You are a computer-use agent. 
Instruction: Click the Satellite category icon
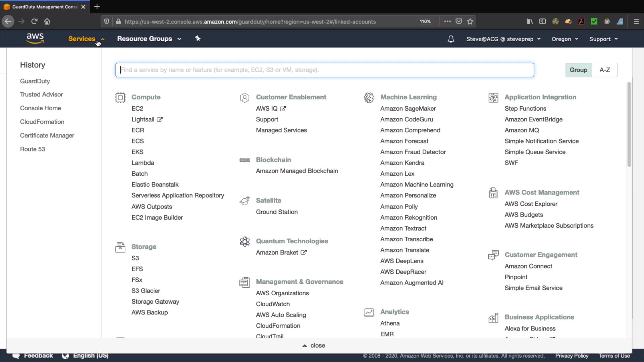245,201
